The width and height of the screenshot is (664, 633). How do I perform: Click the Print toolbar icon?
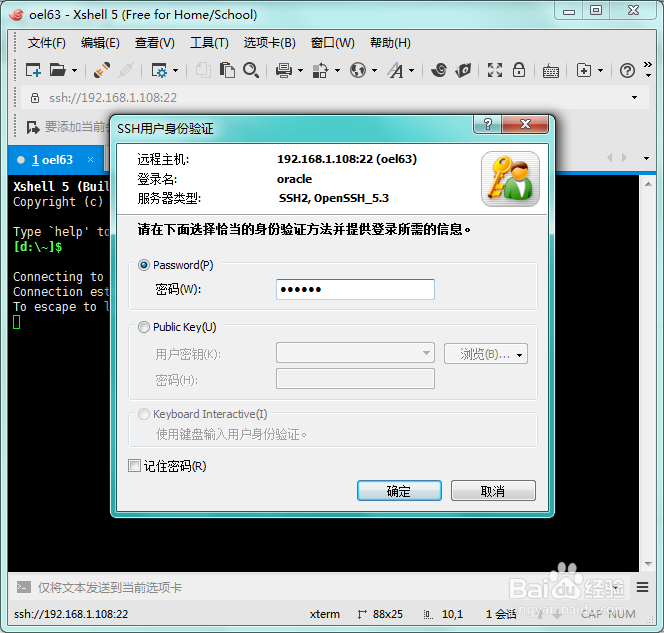click(x=284, y=70)
